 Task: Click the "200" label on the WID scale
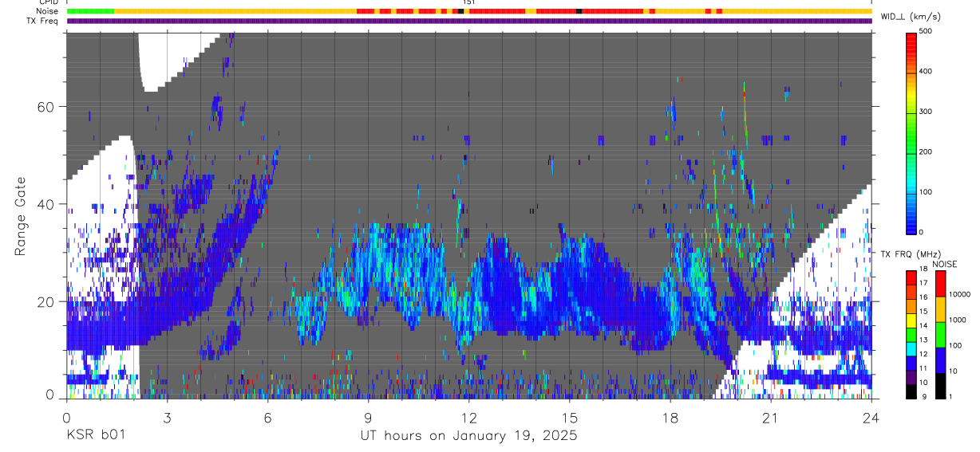(x=927, y=151)
